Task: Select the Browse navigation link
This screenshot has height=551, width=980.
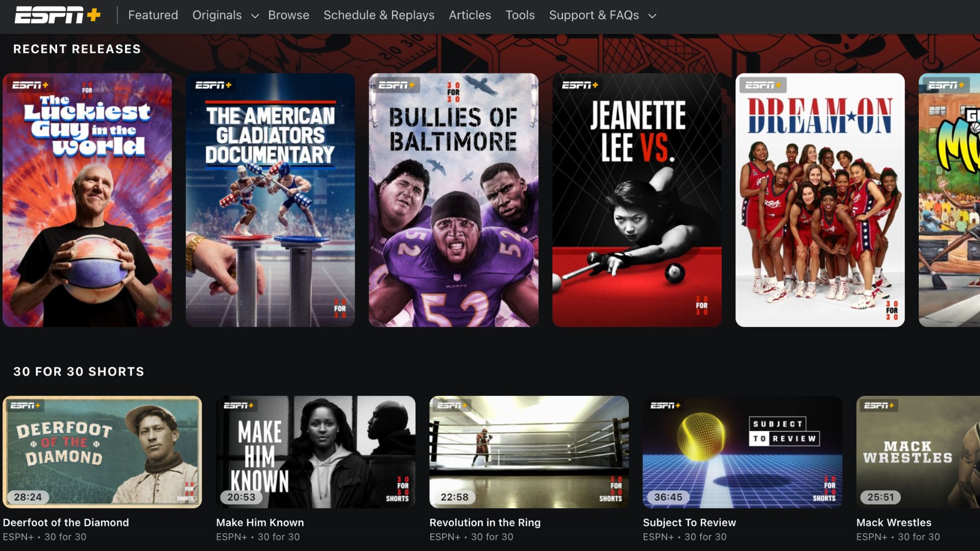Action: coord(288,15)
